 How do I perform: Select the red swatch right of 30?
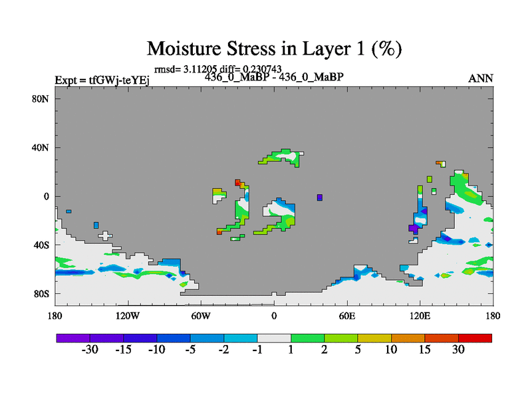[x=475, y=338]
